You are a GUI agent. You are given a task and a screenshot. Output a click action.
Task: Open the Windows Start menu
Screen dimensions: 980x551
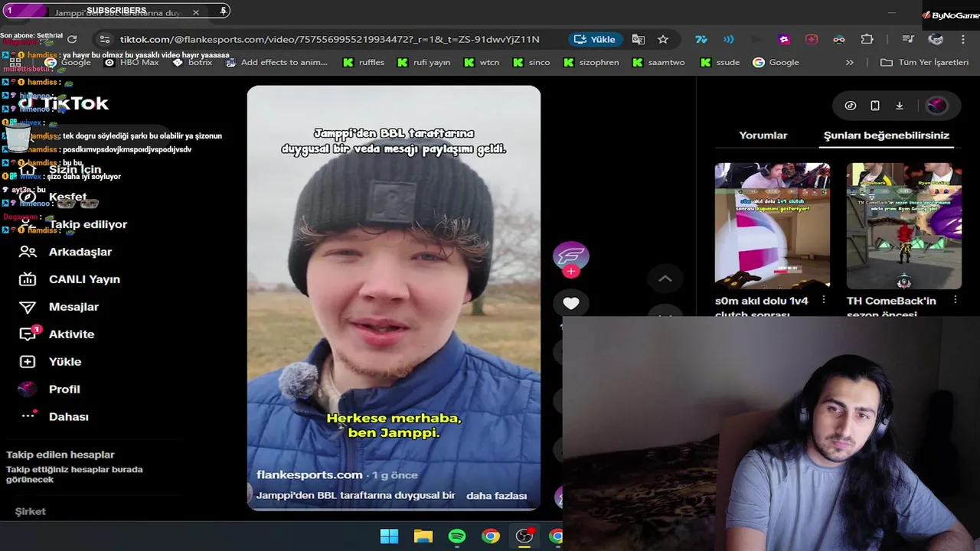(x=389, y=536)
